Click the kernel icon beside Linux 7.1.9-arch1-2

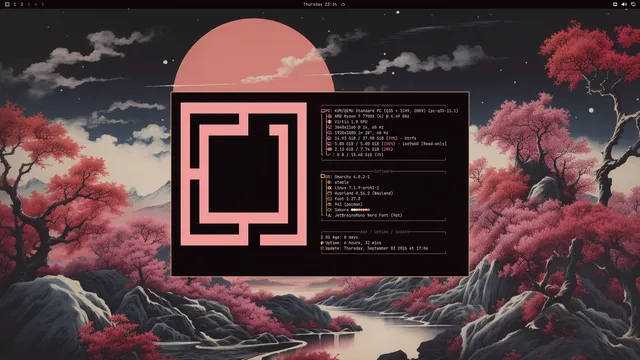coord(329,188)
